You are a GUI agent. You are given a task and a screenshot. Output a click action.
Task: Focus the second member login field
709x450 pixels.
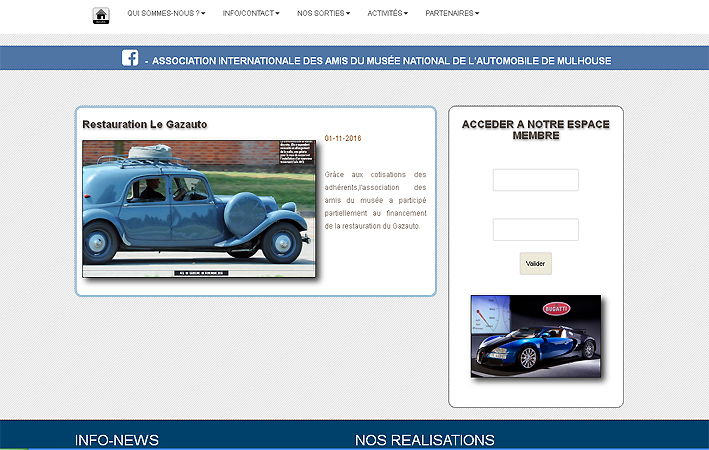535,230
